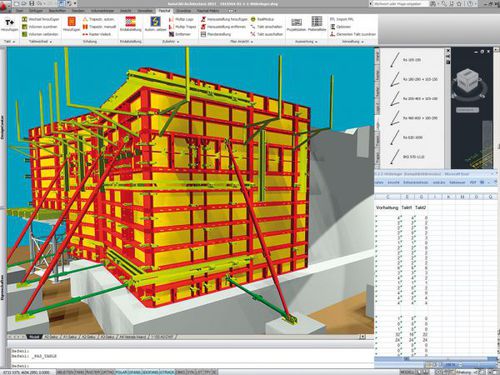Click the Wechsel hinzufügen ribbon icon
This screenshot has width=500, height=375.
point(25,19)
